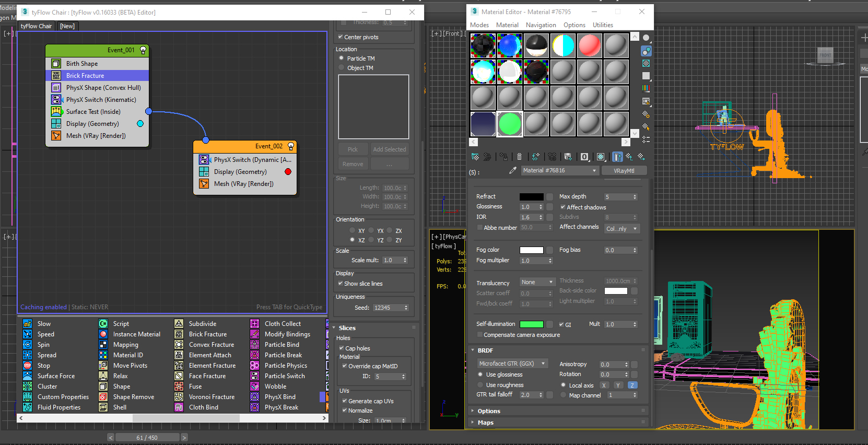Click Z local axis button
This screenshot has width=868, height=445.
click(x=632, y=385)
